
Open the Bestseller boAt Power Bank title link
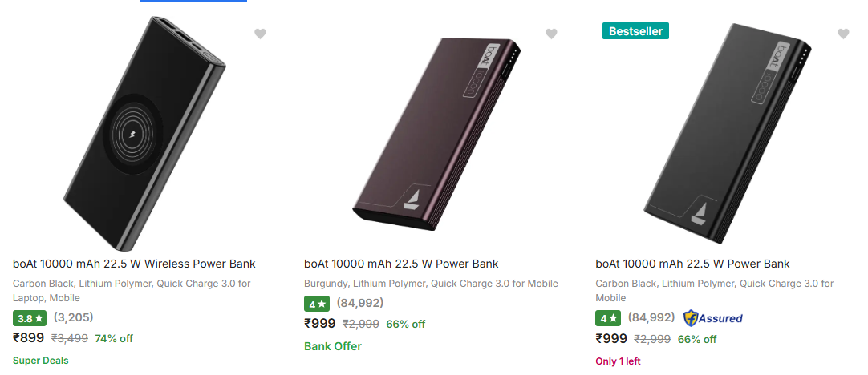click(x=692, y=264)
